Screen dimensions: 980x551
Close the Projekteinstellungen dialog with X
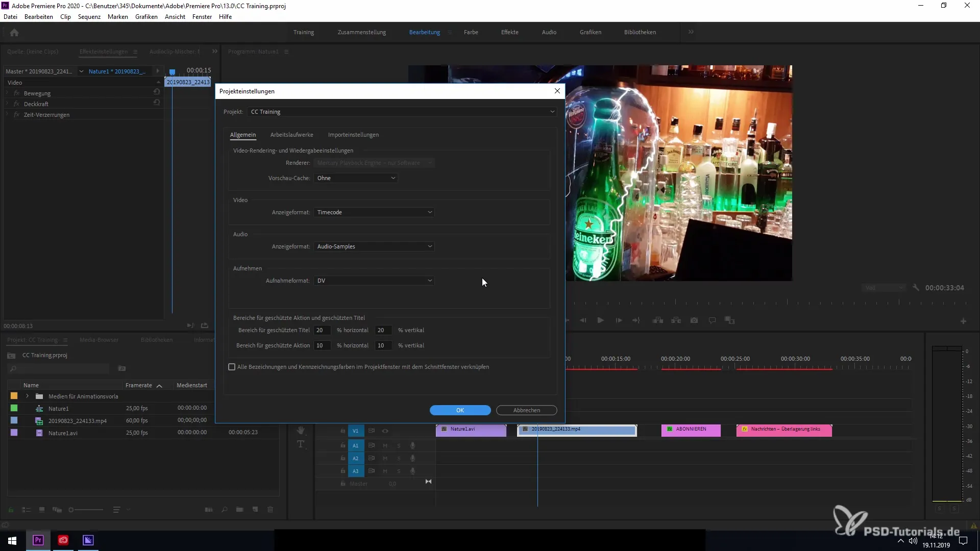[557, 91]
